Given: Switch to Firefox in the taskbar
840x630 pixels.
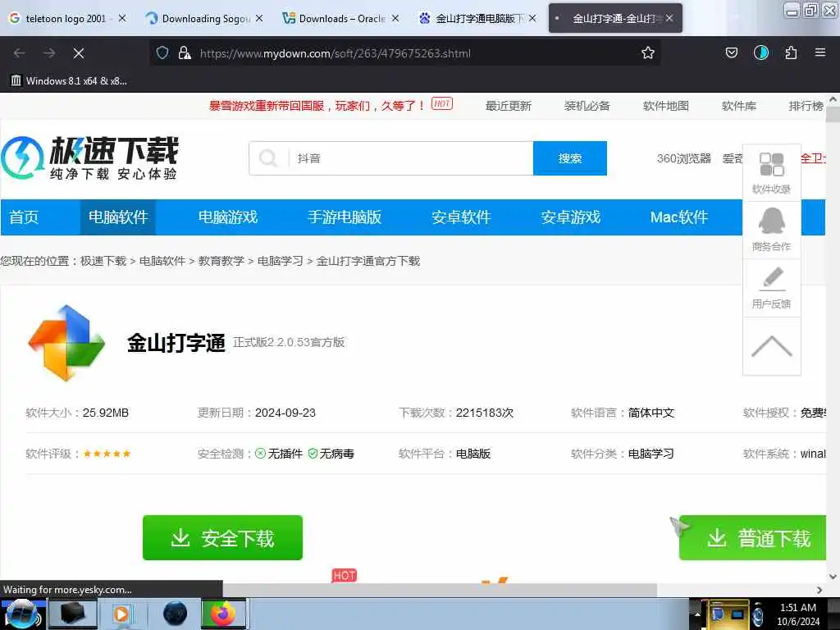Looking at the screenshot, I should pos(223,614).
